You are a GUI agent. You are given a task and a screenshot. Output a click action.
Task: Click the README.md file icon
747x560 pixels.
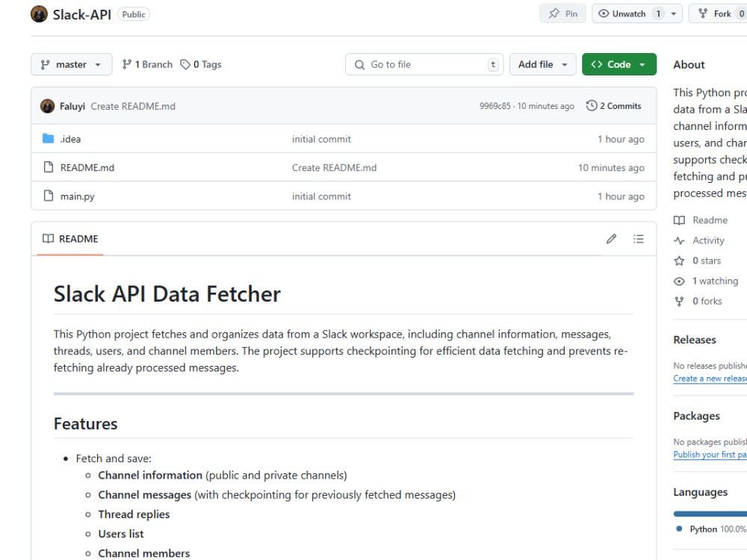point(48,167)
